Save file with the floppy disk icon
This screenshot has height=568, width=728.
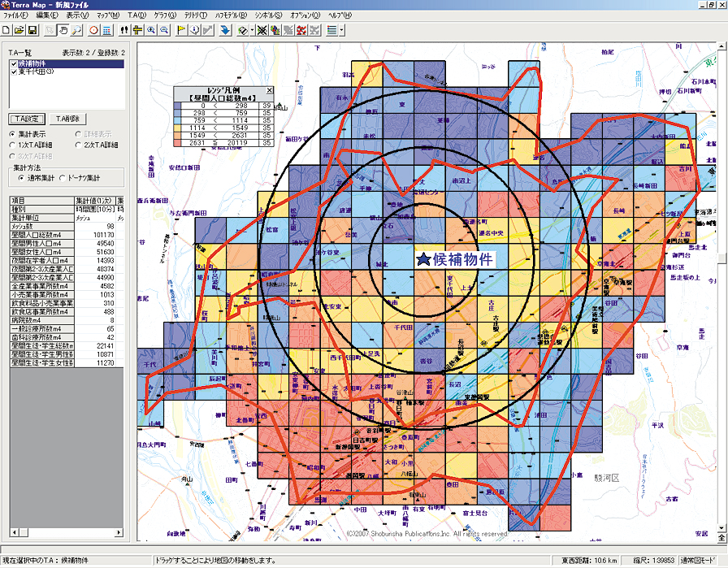point(32,31)
